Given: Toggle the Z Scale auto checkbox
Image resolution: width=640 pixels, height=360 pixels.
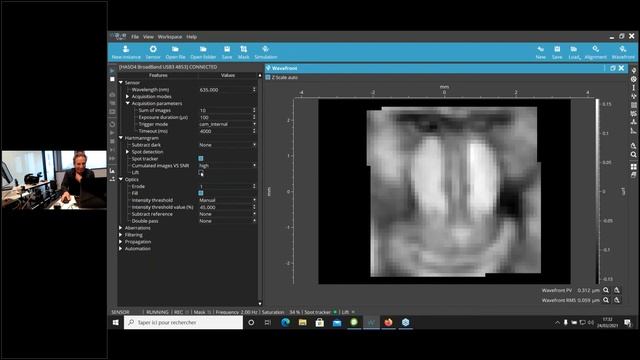Looking at the screenshot, I should pyautogui.click(x=268, y=78).
